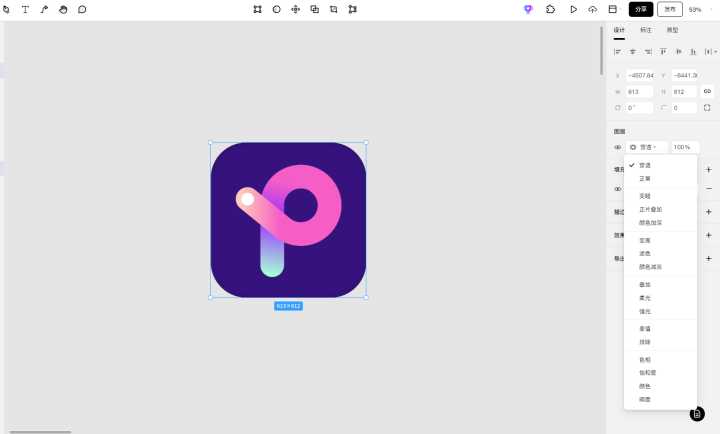Screen dimensions: 720x434
Task: Click the purple shield icon
Action: coord(528,9)
